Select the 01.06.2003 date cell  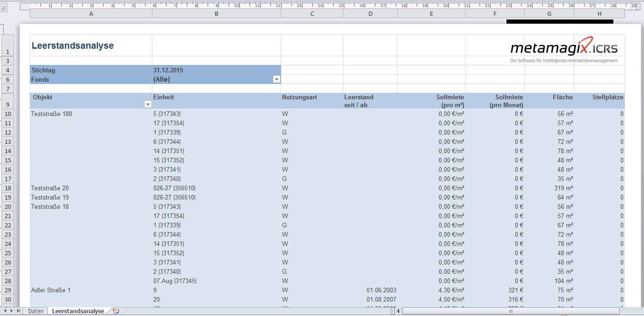click(370, 290)
